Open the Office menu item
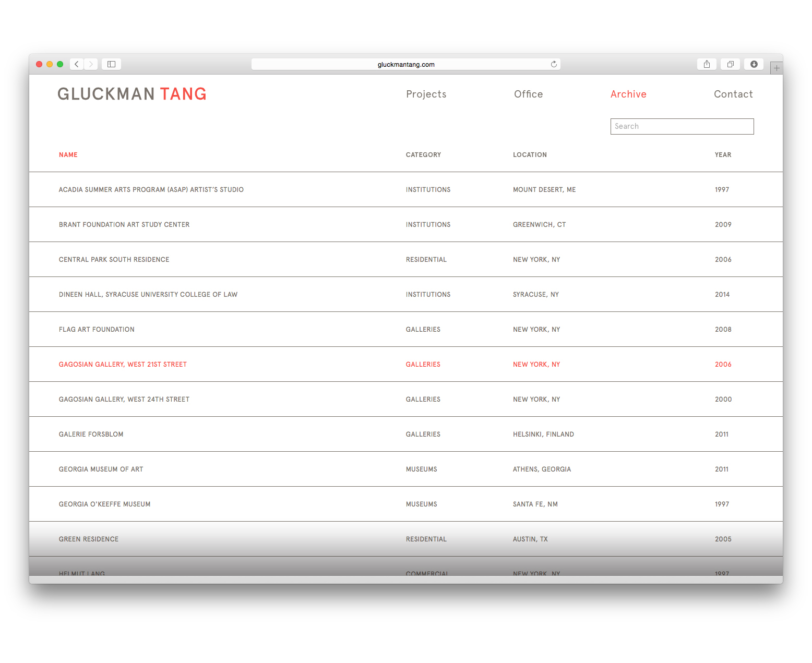 pyautogui.click(x=529, y=94)
